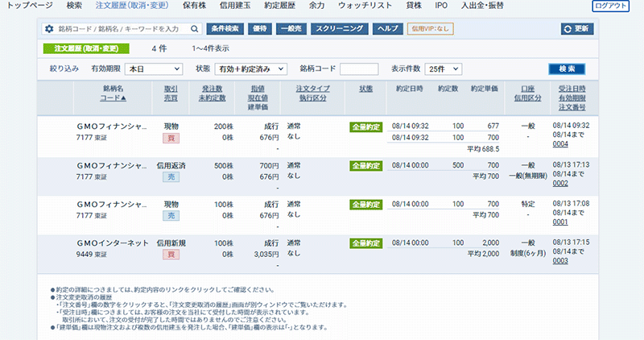Screen dimensions: 644x340
Task: Click the 更新 refresh button
Action: pyautogui.click(x=577, y=29)
